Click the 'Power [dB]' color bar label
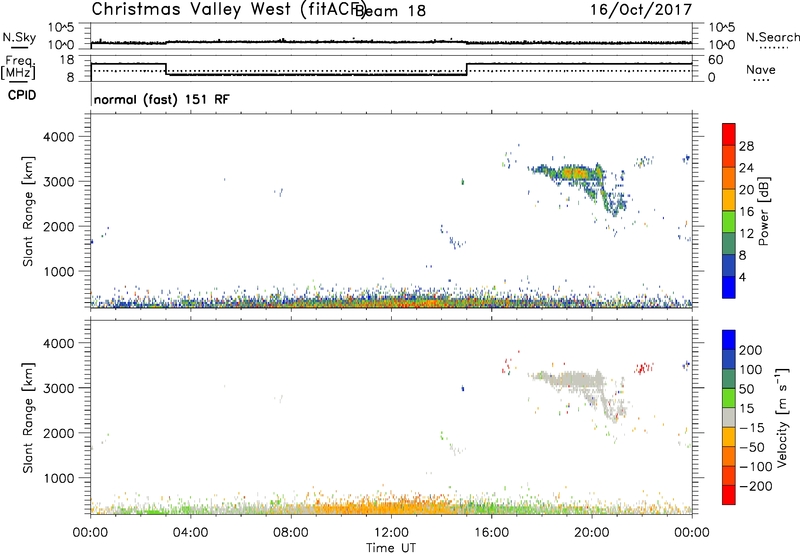The image size is (800, 554). (764, 211)
